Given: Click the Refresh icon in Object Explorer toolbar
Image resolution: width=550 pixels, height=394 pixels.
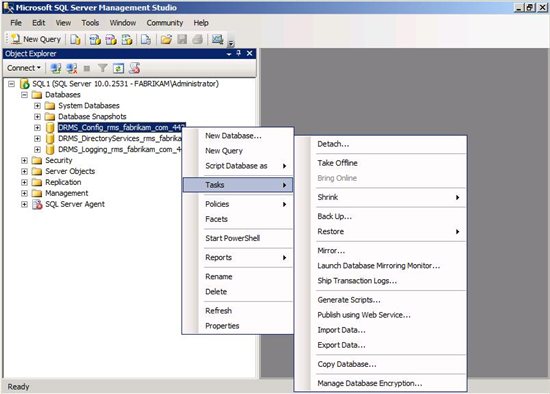Looking at the screenshot, I should click(x=118, y=68).
